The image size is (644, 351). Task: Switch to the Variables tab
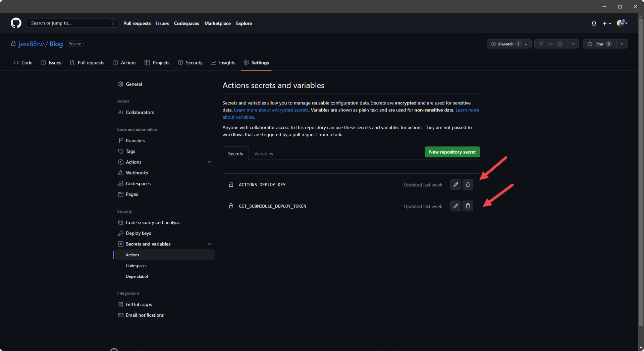pyautogui.click(x=264, y=154)
